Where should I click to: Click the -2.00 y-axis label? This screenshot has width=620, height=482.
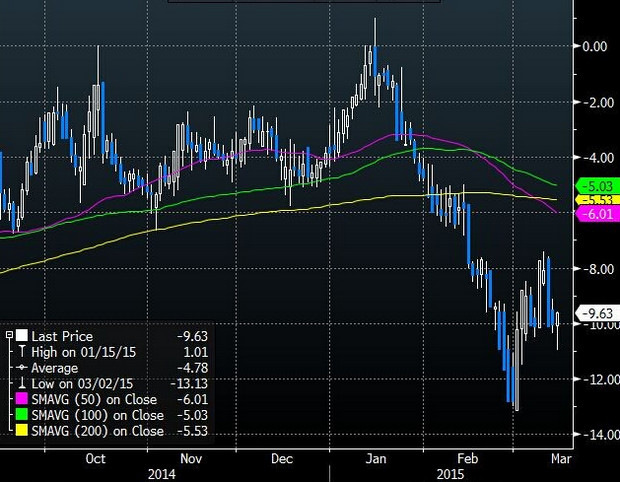599,102
